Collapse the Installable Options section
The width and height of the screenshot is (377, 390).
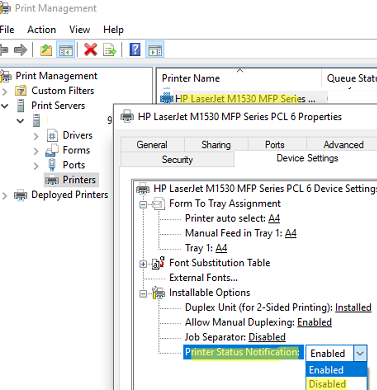pyautogui.click(x=143, y=294)
